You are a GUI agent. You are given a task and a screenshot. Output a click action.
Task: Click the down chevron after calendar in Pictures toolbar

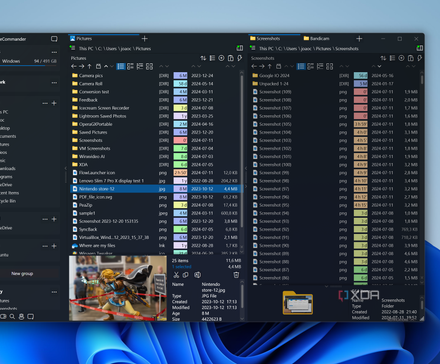pyautogui.click(x=112, y=67)
